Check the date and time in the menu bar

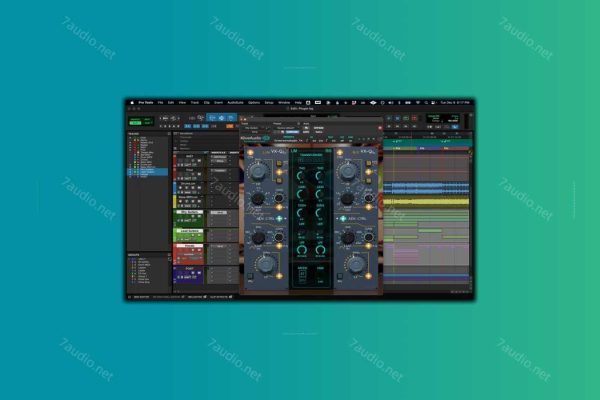[x=455, y=103]
